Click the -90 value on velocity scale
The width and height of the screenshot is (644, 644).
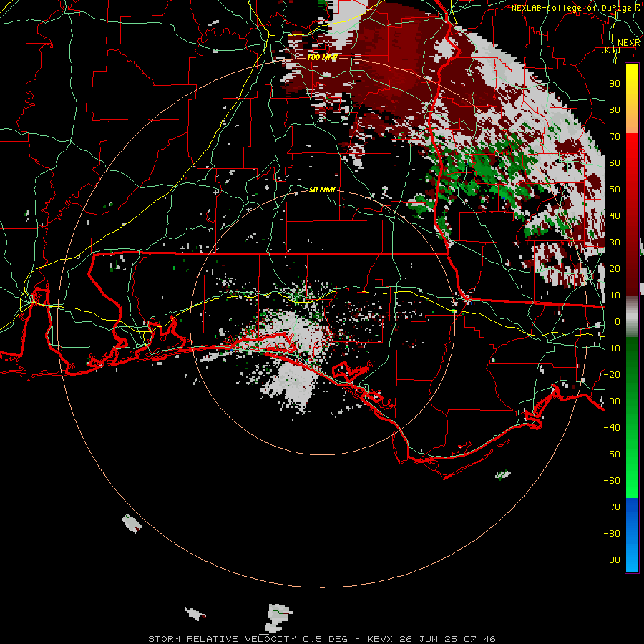(612, 560)
